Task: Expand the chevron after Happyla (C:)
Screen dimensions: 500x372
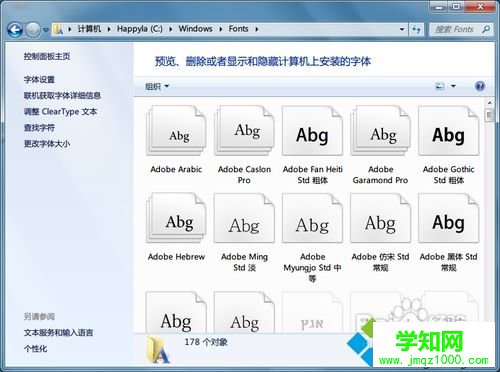Action: click(170, 29)
